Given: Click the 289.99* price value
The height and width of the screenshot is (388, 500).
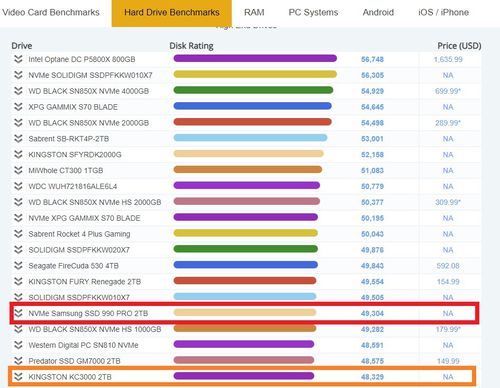Looking at the screenshot, I should coord(448,123).
